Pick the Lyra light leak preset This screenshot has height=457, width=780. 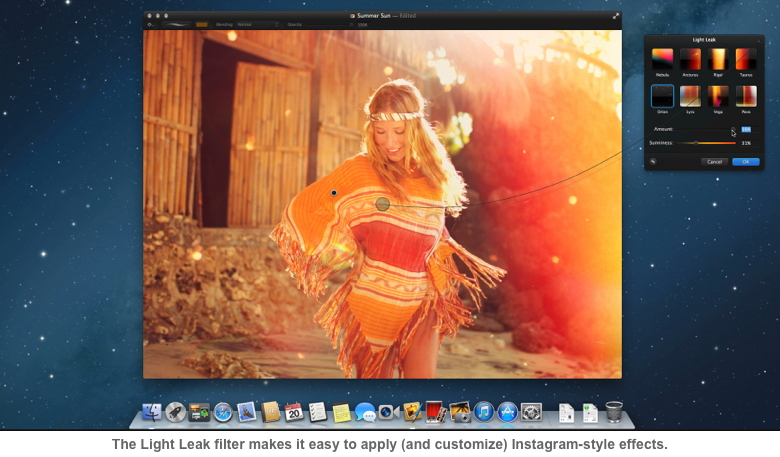pos(690,96)
